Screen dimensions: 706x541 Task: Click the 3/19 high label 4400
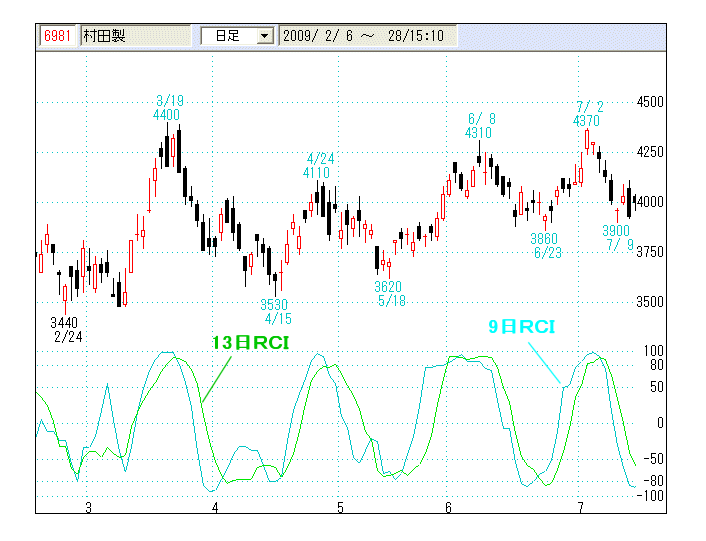[167, 115]
